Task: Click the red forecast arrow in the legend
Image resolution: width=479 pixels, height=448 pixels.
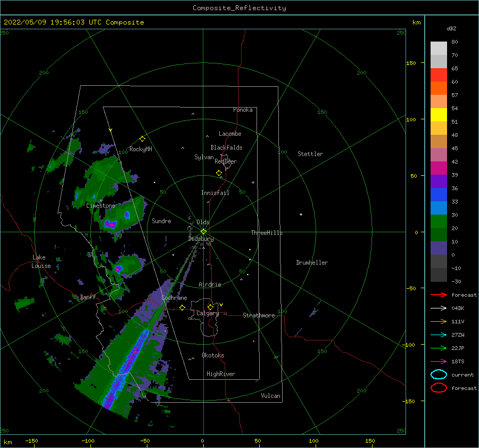Action: pos(439,295)
